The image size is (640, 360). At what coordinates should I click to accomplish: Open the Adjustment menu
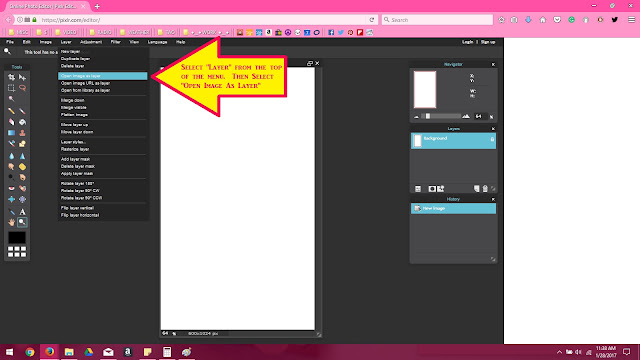tap(91, 42)
